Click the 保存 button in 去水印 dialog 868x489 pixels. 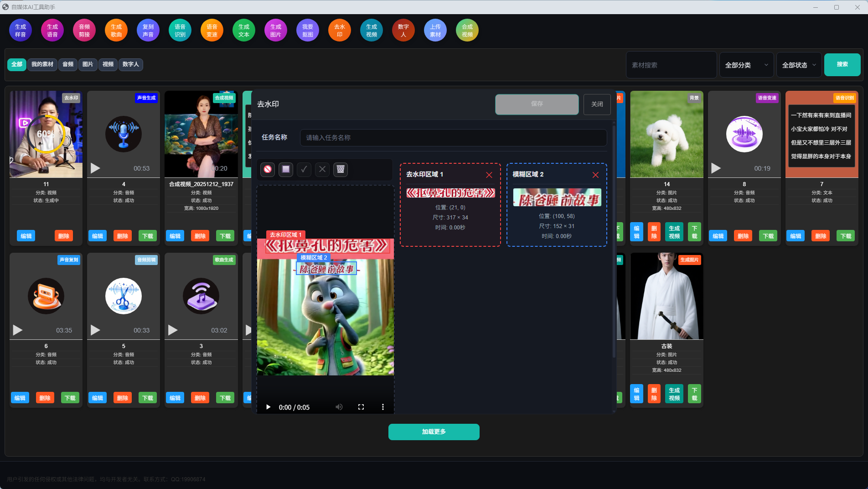(x=537, y=104)
